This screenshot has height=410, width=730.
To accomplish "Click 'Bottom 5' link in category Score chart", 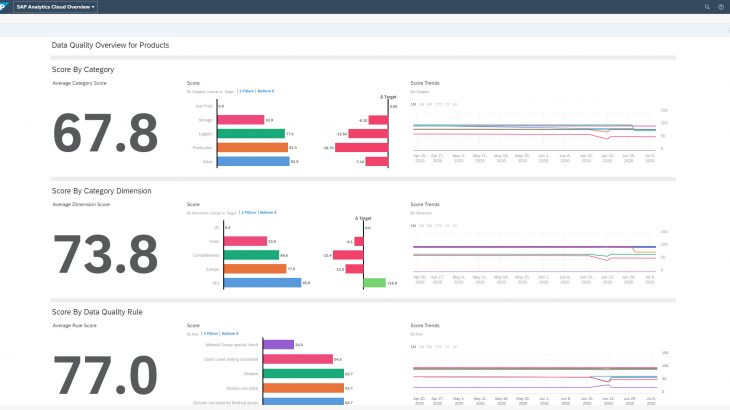I will pyautogui.click(x=266, y=91).
